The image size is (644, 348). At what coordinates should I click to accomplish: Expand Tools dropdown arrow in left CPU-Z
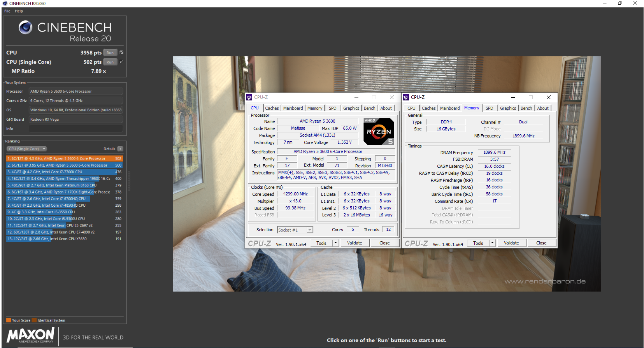336,243
